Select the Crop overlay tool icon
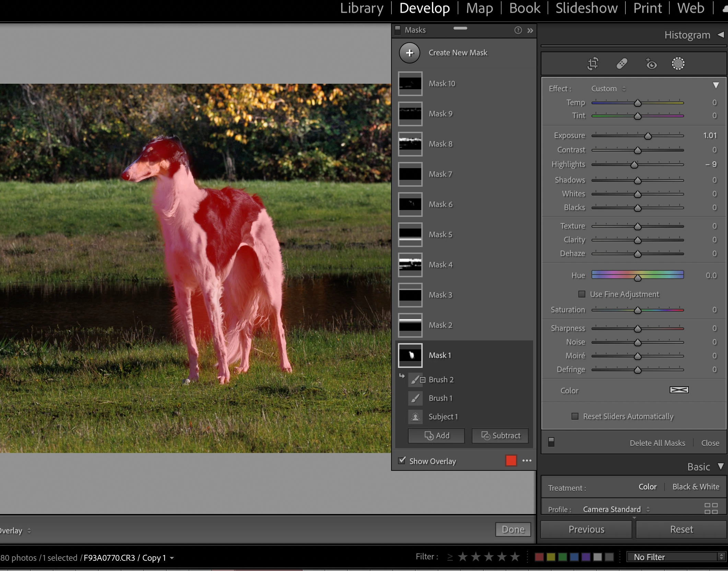Image resolution: width=728 pixels, height=571 pixels. tap(593, 63)
